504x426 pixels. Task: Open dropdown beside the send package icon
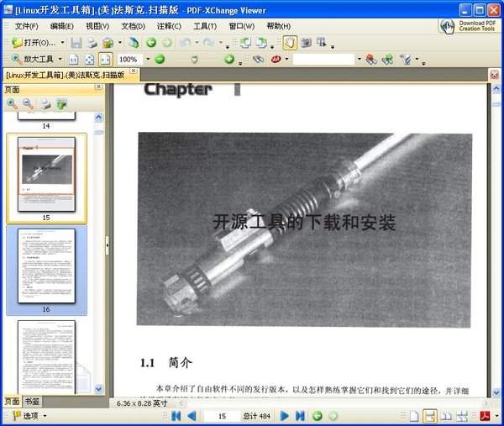[x=120, y=43]
